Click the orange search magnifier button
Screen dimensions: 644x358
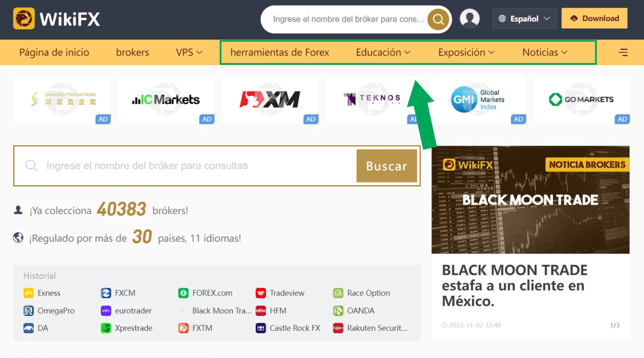pyautogui.click(x=438, y=19)
